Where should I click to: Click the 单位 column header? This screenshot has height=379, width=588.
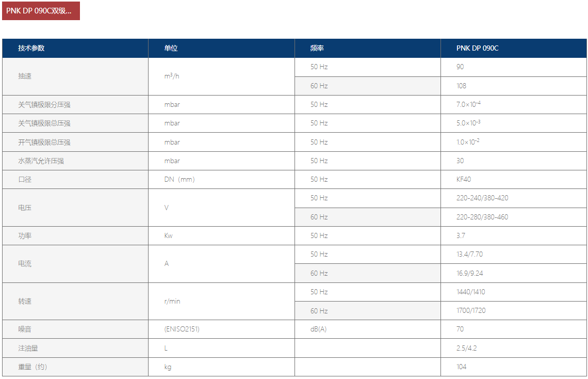click(171, 48)
